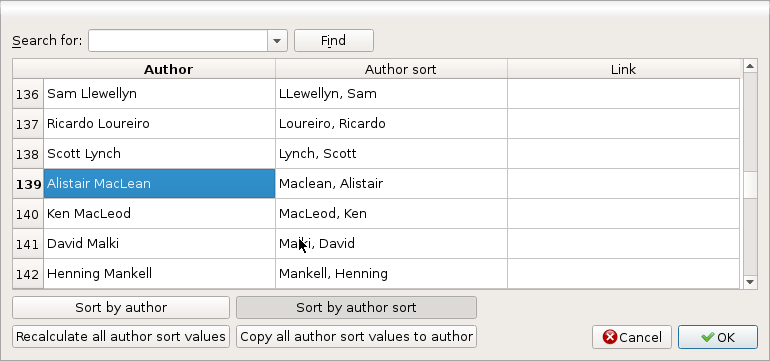Click Sort by author button

point(121,307)
